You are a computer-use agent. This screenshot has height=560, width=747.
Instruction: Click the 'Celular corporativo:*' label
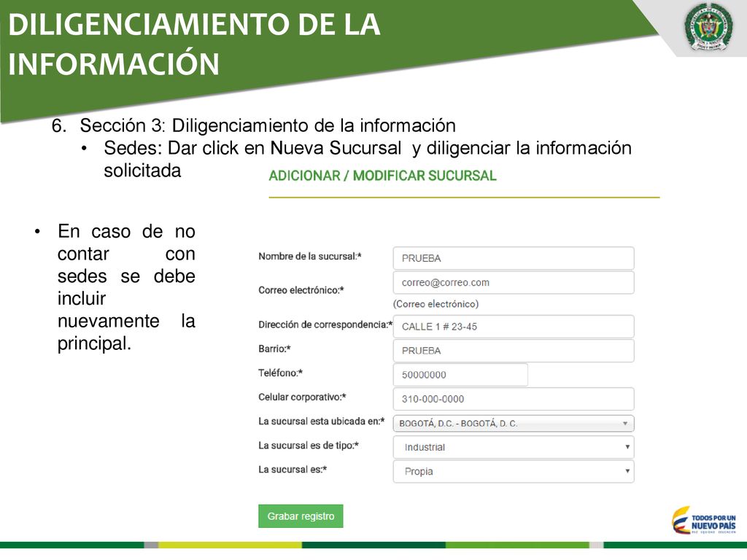[302, 397]
